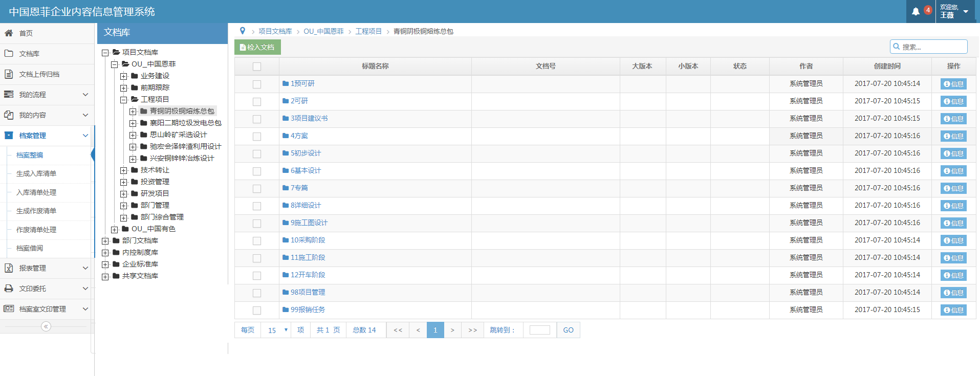Click in the 搜索 search field
980x376 pixels.
[x=929, y=47]
